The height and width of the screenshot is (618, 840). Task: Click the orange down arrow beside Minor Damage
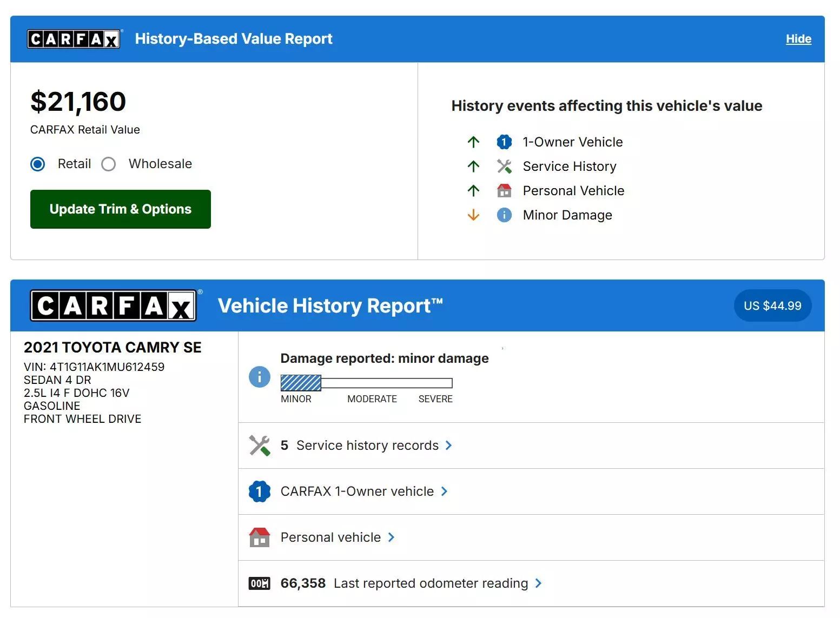pyautogui.click(x=473, y=215)
